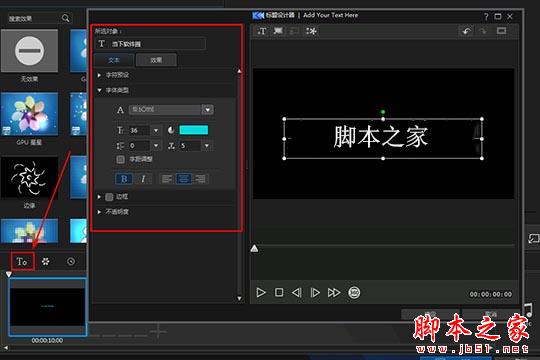This screenshot has width=540, height=360.
Task: Open the font size 36 dropdown
Action: pyautogui.click(x=156, y=130)
